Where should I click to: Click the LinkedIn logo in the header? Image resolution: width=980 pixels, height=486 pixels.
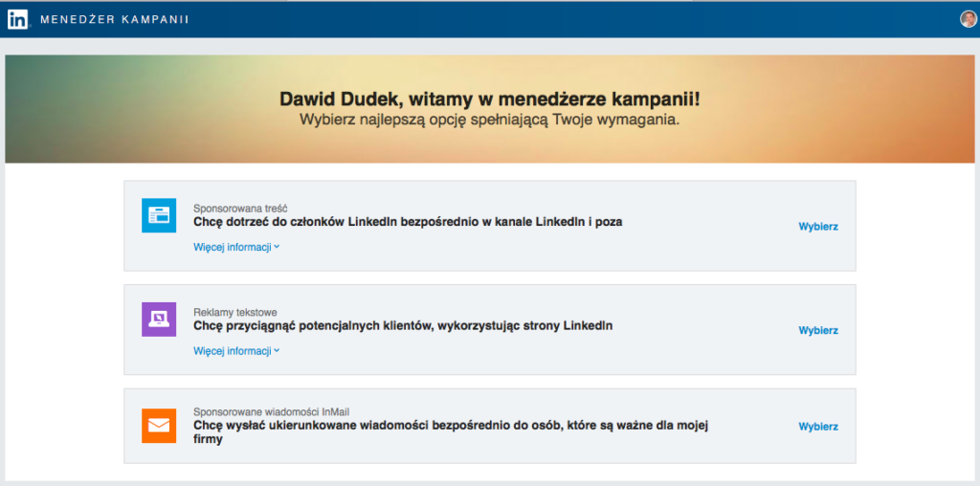(17, 19)
